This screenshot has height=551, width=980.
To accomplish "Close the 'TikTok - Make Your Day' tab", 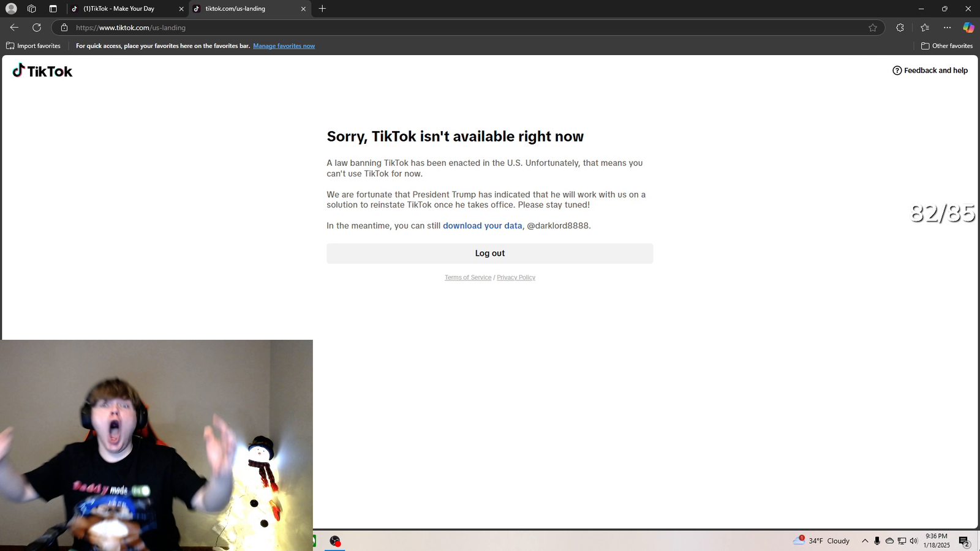I will (181, 9).
